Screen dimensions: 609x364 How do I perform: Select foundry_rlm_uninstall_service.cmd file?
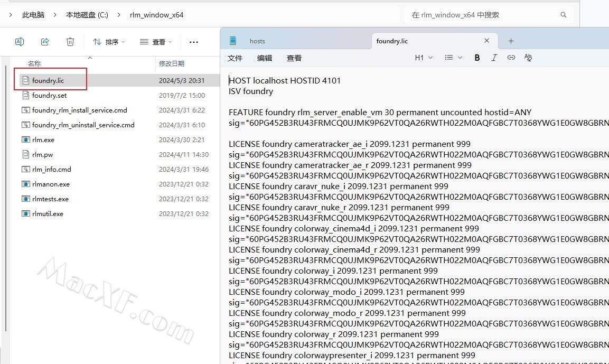[x=83, y=125]
